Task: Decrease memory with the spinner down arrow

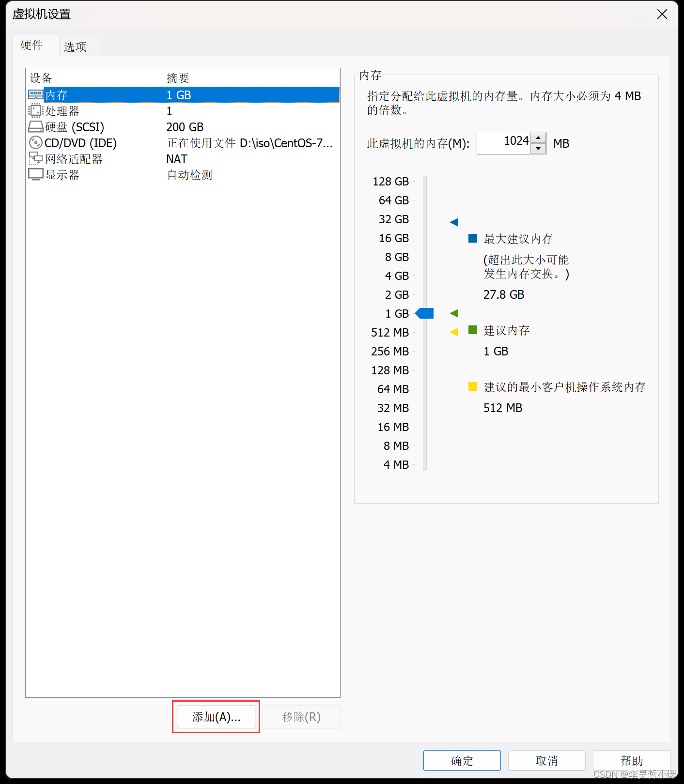Action: [x=538, y=149]
